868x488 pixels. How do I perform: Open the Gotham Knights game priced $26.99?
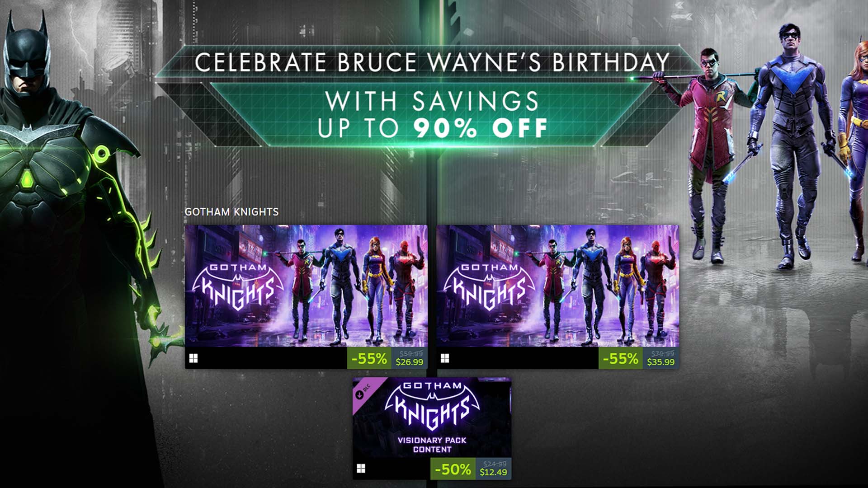point(306,286)
